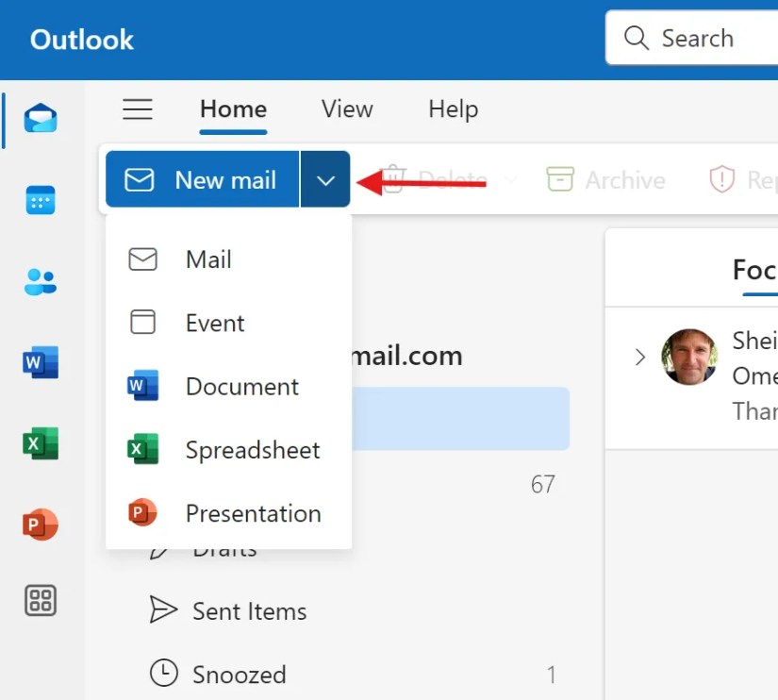This screenshot has height=700, width=778.
Task: Open the More apps grid icon
Action: (41, 600)
